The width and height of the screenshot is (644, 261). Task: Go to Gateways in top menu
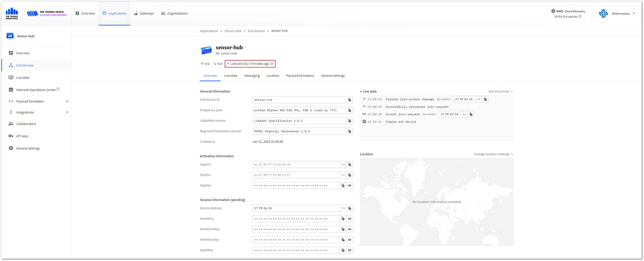point(144,13)
